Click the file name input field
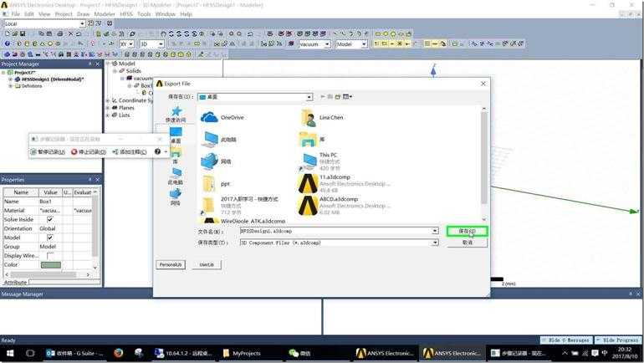The width and height of the screenshot is (644, 363). (x=336, y=231)
